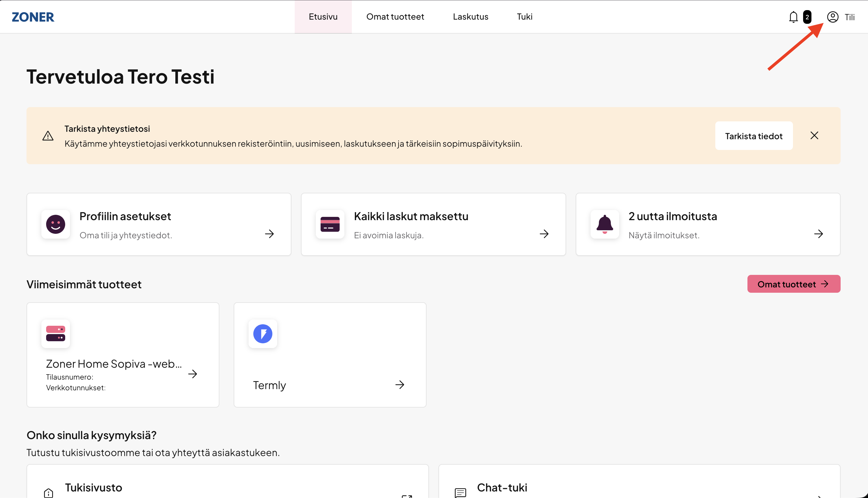Click the notification count badge showing 2
Viewport: 868px width, 498px height.
click(807, 17)
